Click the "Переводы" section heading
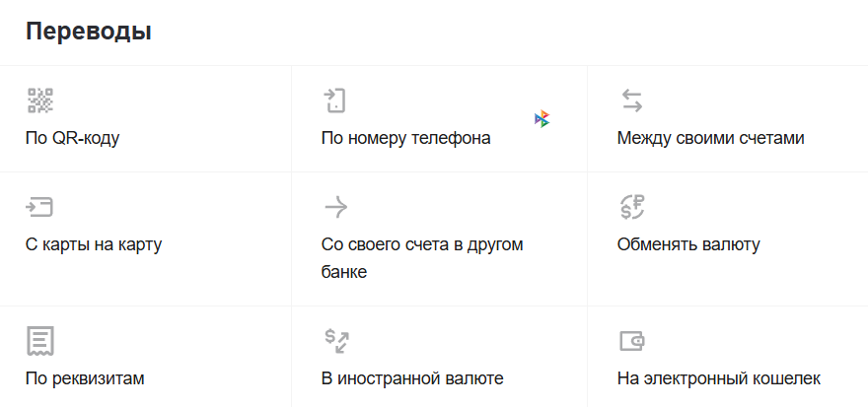Viewport: 868px width, 407px height. pos(88,32)
